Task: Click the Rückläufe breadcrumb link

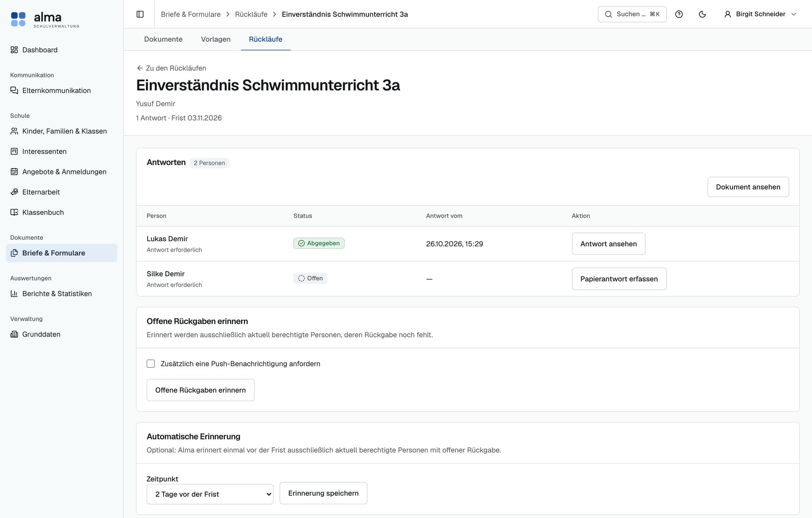Action: point(251,14)
